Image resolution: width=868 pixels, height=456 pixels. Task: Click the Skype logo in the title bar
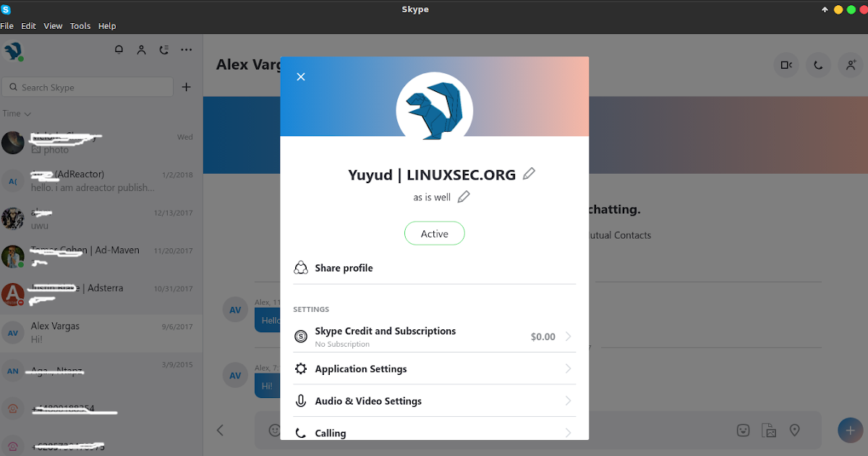tap(6, 9)
